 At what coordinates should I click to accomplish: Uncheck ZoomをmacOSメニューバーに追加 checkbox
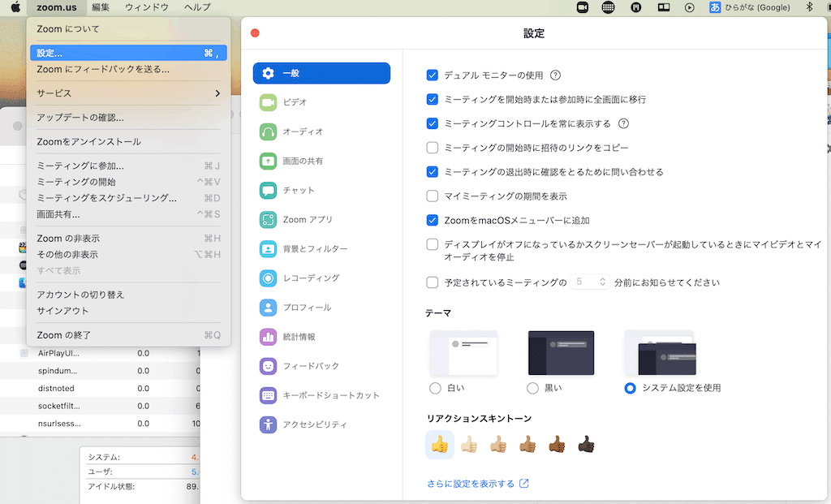[433, 220]
